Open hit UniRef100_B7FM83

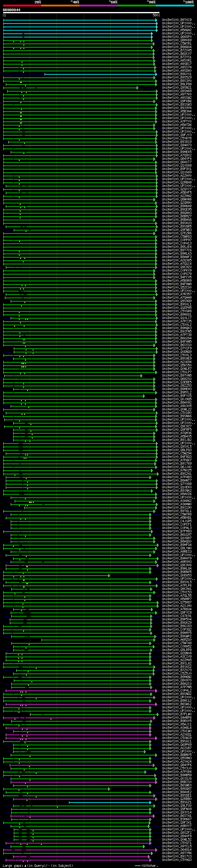point(177,531)
